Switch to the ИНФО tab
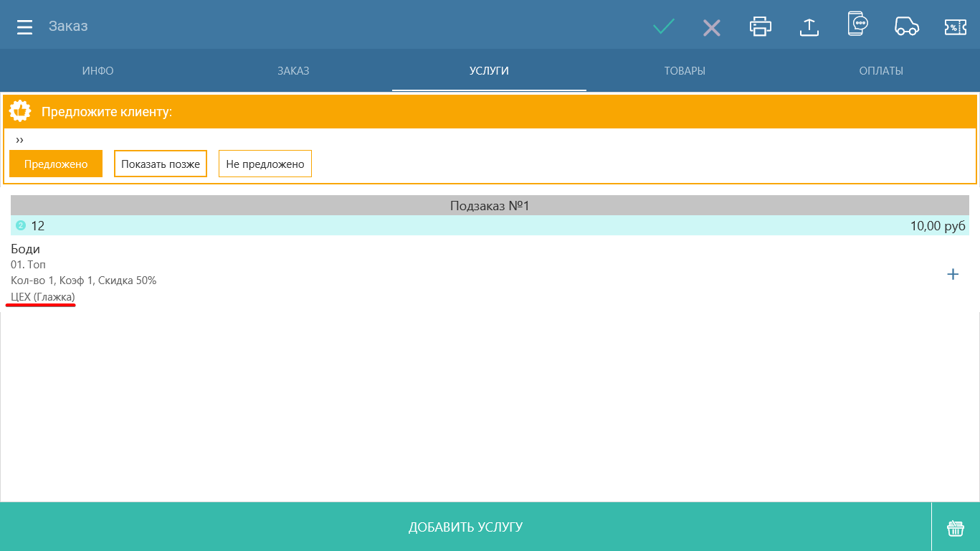Viewport: 980px width, 551px height. pos(98,70)
